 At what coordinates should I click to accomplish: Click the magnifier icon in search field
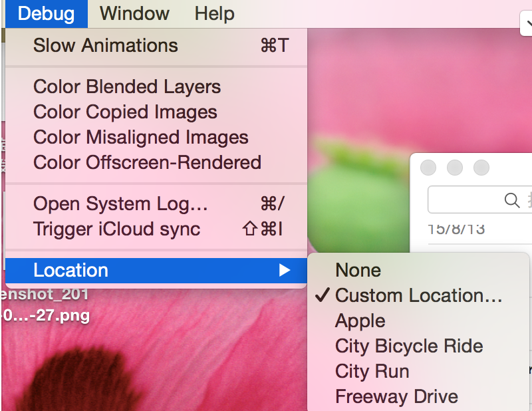coord(511,200)
